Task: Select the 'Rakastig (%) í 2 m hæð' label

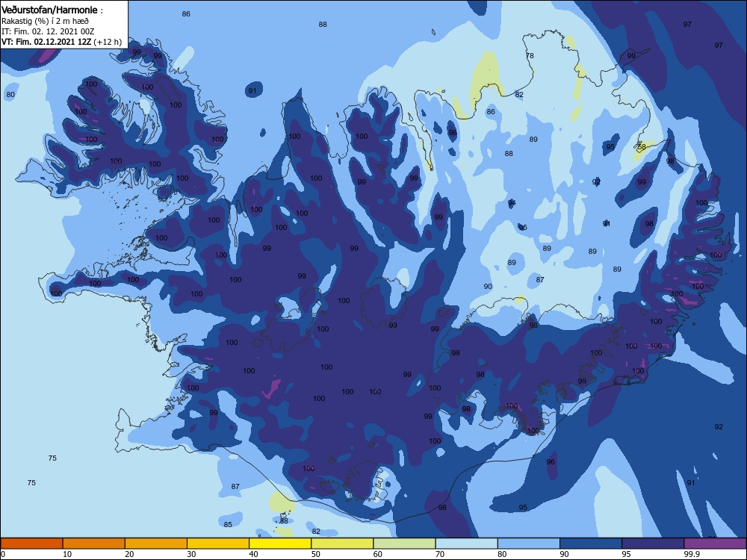Action: click(x=45, y=21)
